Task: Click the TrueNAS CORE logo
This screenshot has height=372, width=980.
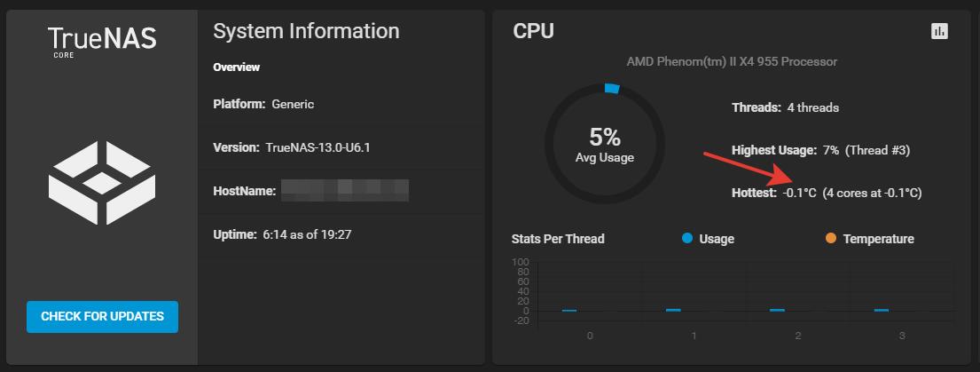Action: [x=102, y=42]
